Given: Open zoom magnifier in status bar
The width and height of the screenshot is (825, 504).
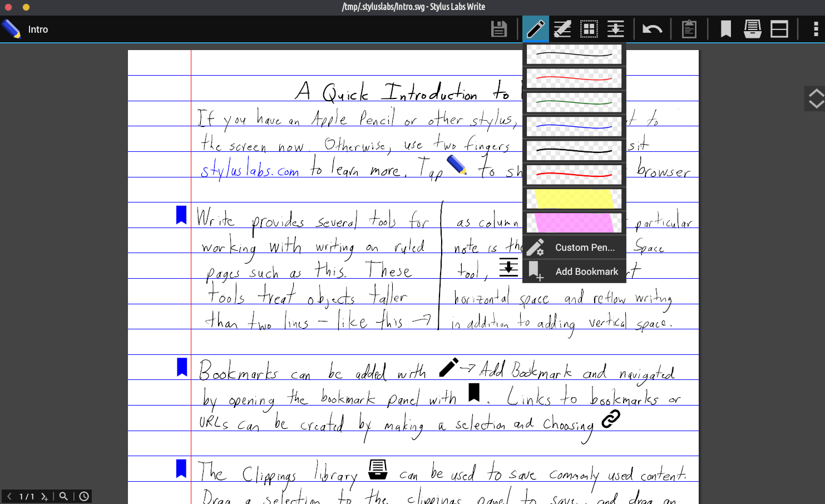Looking at the screenshot, I should click(x=63, y=496).
